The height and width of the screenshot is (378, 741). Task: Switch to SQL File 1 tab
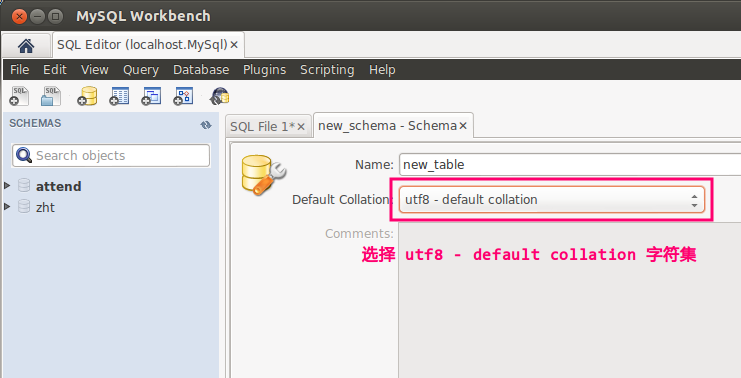pos(262,127)
